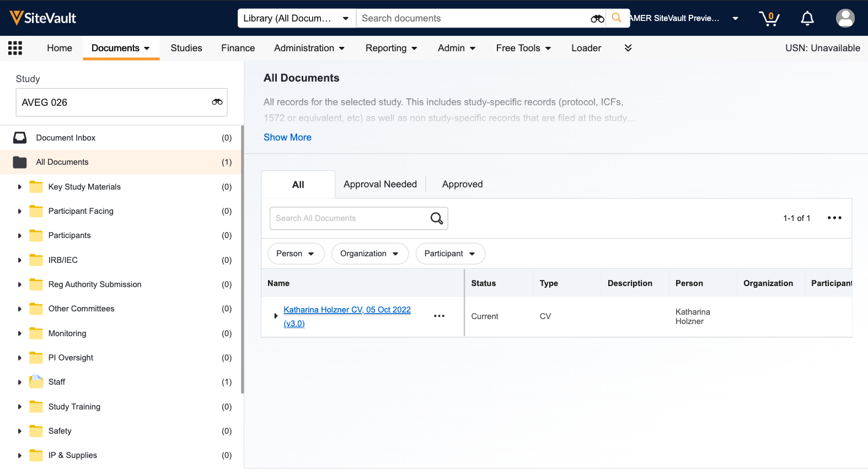The image size is (868, 469).
Task: Open the document list options ellipsis
Action: (834, 218)
